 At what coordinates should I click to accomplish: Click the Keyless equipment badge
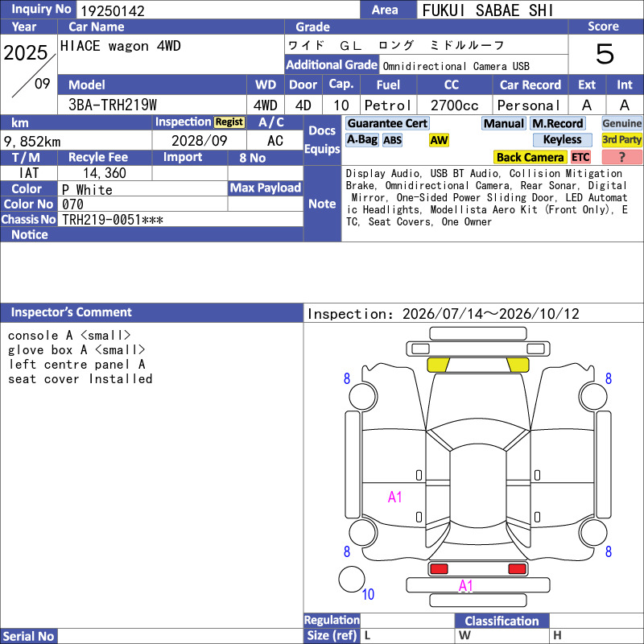[x=562, y=139]
